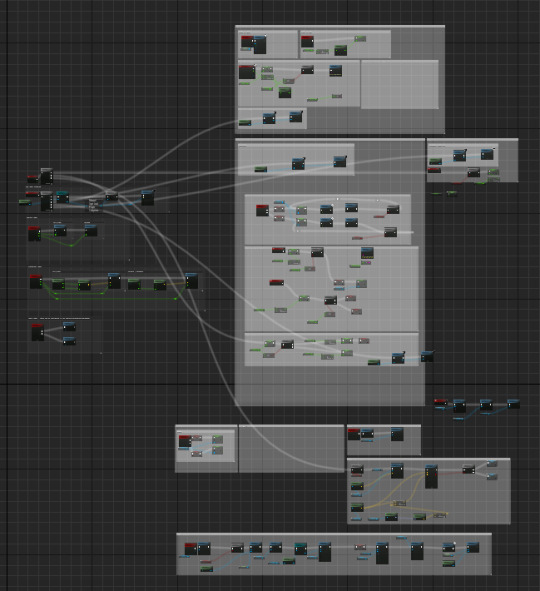The height and width of the screenshot is (591, 540).
Task: Select red event node in the bottom comment strip
Action: click(190, 549)
